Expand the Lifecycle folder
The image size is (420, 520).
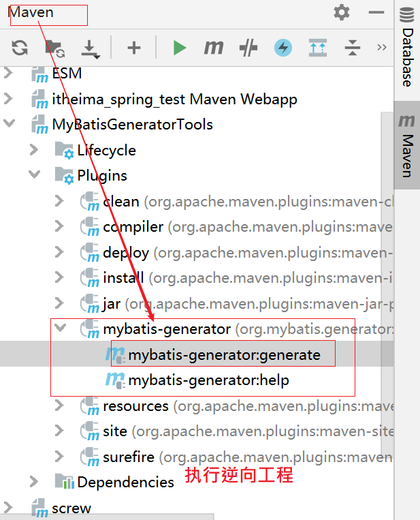[34, 149]
